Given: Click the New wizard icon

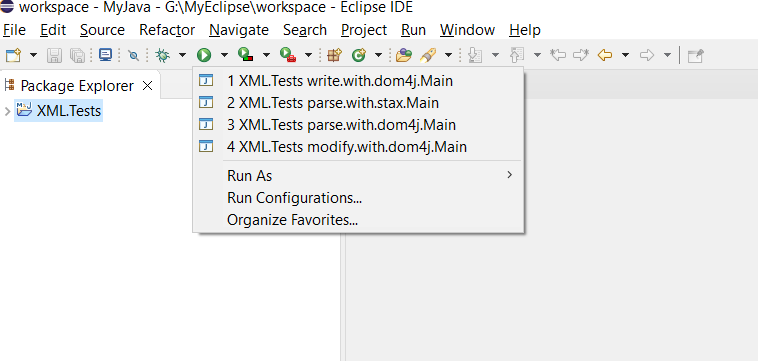Looking at the screenshot, I should click(x=14, y=56).
